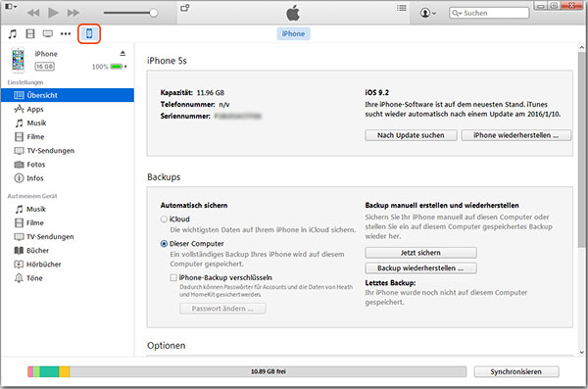Click Jetzt sichern button
Viewport: 588px width, 389px height.
[420, 253]
